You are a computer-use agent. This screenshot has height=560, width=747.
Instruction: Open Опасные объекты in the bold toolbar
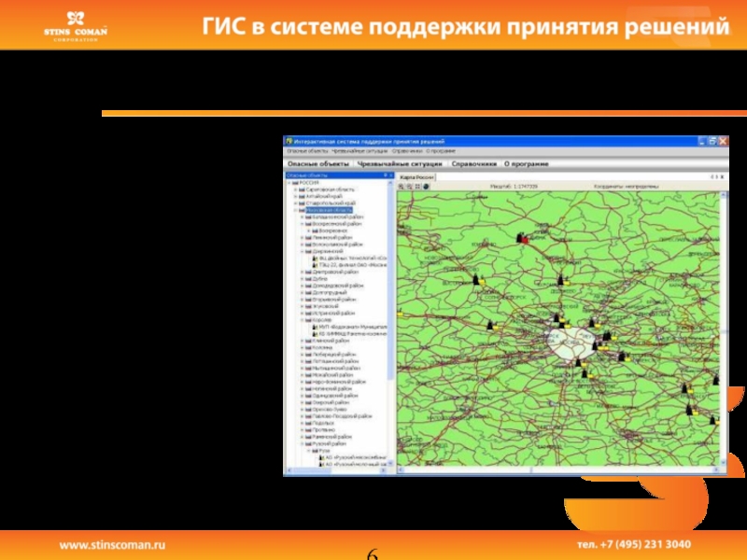click(317, 164)
